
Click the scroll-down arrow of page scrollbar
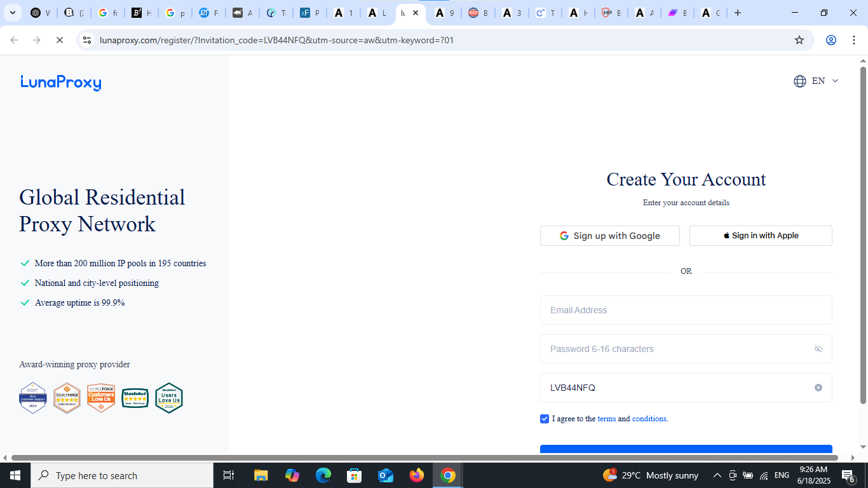click(x=863, y=447)
